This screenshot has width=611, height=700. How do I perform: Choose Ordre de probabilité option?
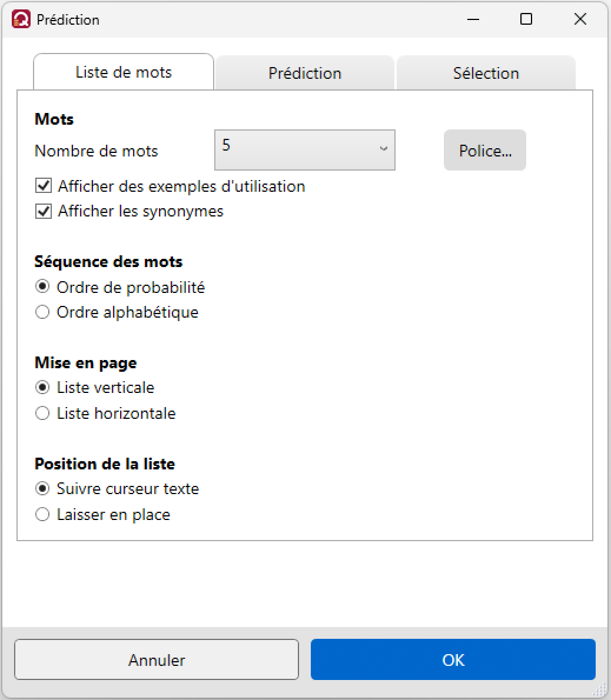click(42, 286)
